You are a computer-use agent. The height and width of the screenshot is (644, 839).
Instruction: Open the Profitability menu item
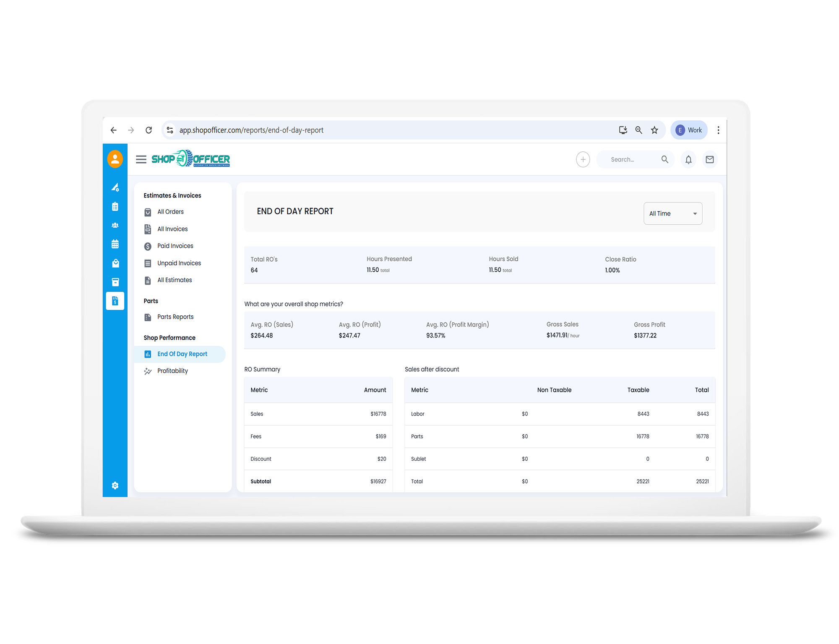pyautogui.click(x=172, y=371)
